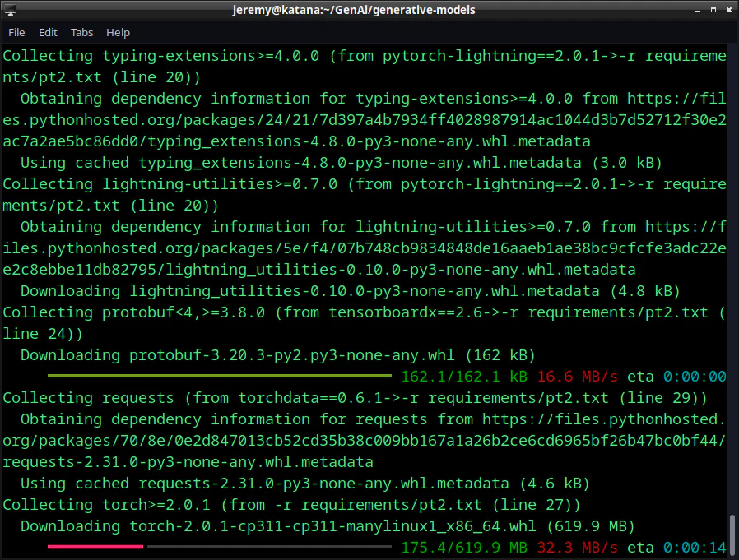739x560 pixels.
Task: Click 'Collecting torch>=2.0.1' line
Action: click(292, 505)
